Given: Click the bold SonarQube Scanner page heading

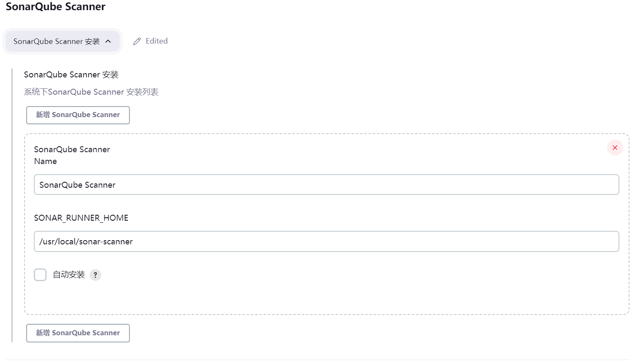Looking at the screenshot, I should pyautogui.click(x=55, y=7).
